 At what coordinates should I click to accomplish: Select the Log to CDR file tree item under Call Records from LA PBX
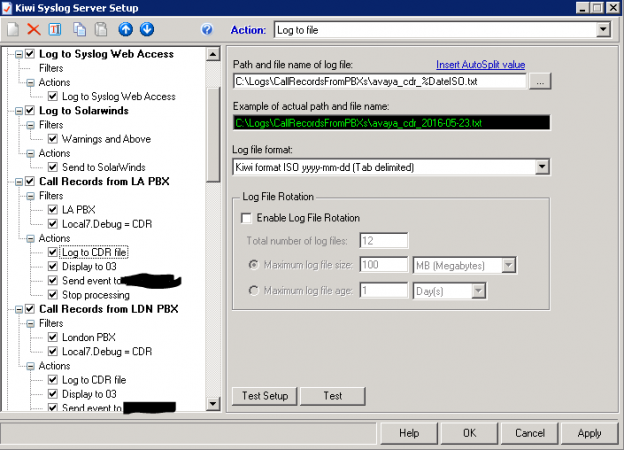tap(94, 252)
